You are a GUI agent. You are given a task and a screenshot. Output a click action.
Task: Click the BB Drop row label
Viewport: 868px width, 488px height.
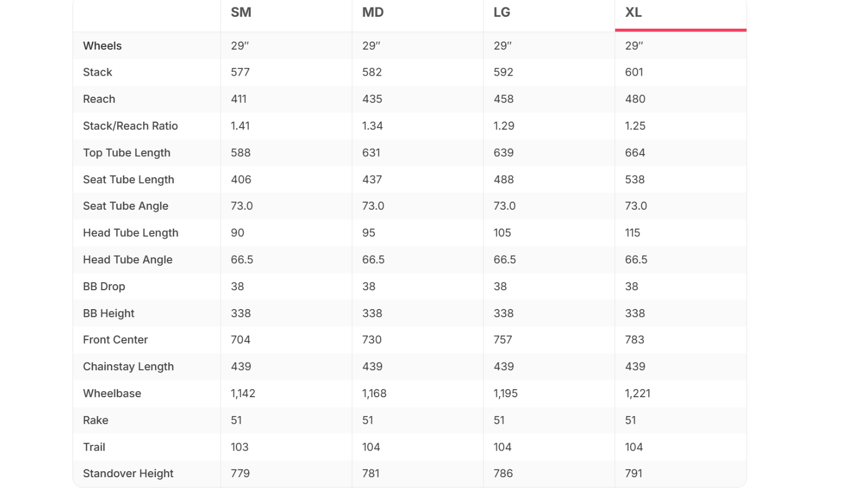104,287
